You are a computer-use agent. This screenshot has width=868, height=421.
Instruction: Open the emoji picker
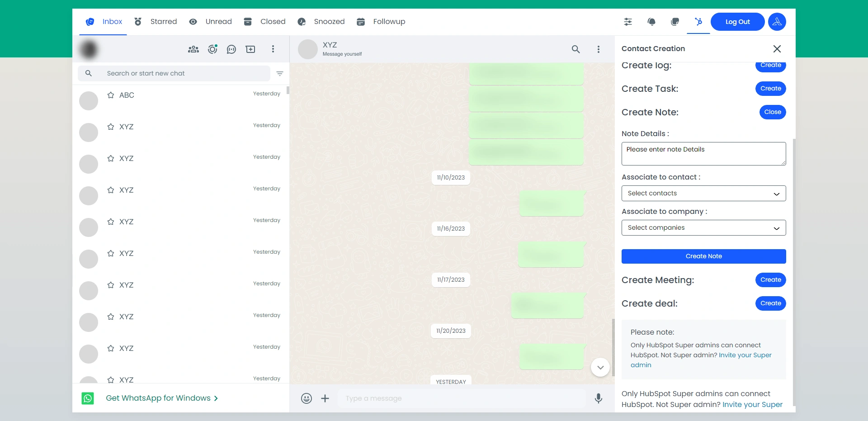click(307, 398)
